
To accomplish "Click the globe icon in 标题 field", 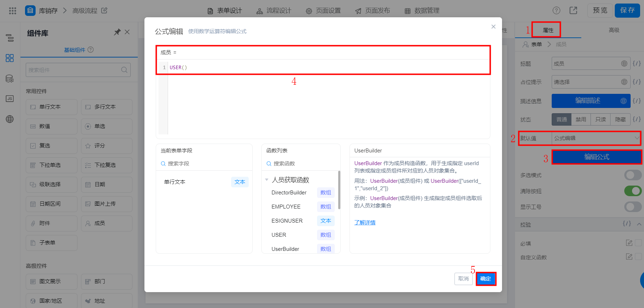I will click(x=624, y=64).
